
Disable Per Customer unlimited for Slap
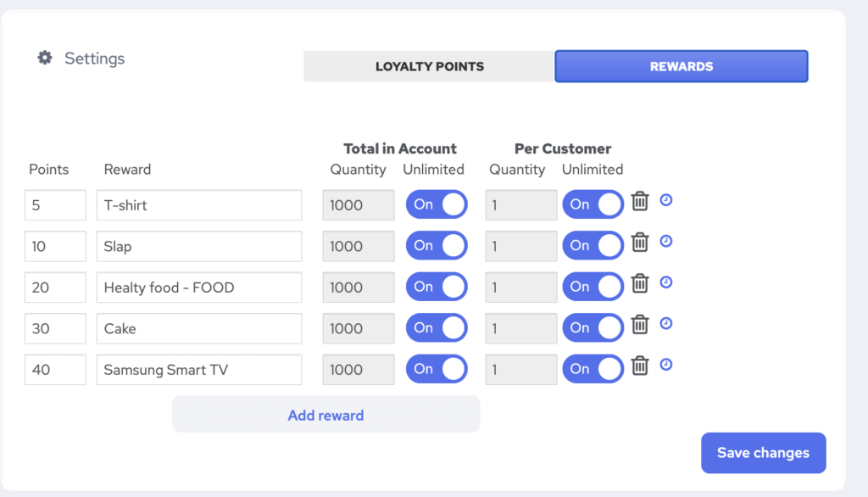pyautogui.click(x=593, y=246)
